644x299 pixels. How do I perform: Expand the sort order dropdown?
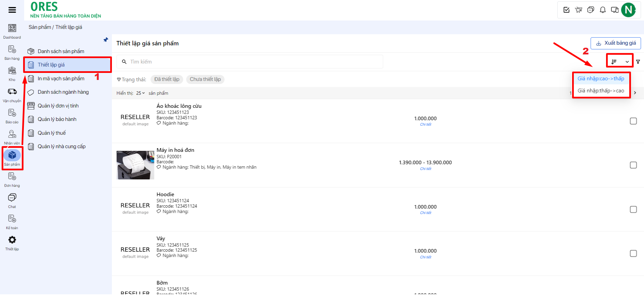[x=620, y=61]
